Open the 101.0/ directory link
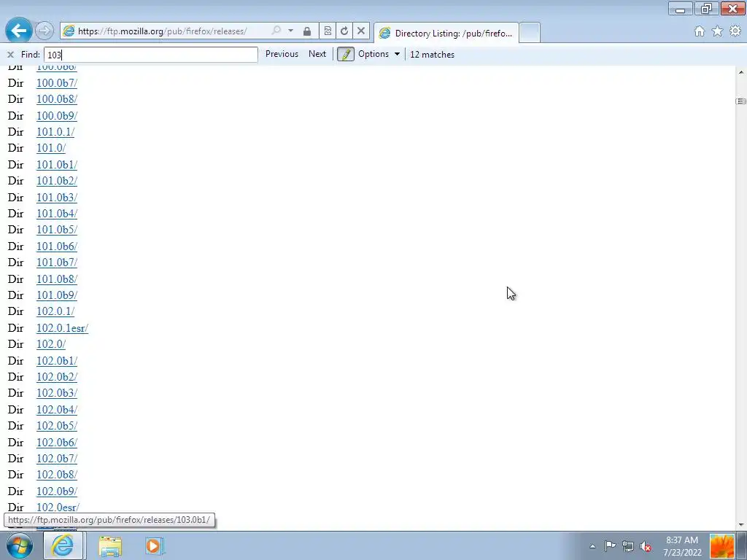747x560 pixels. tap(51, 148)
